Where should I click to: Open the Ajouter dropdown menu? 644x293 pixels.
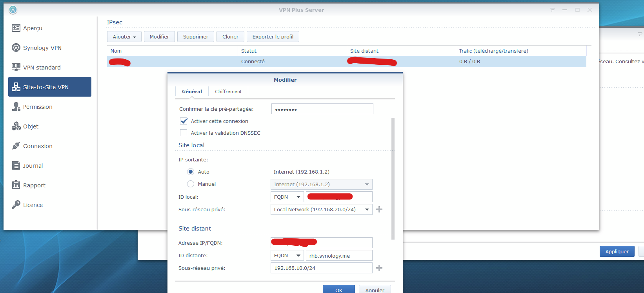coord(124,37)
